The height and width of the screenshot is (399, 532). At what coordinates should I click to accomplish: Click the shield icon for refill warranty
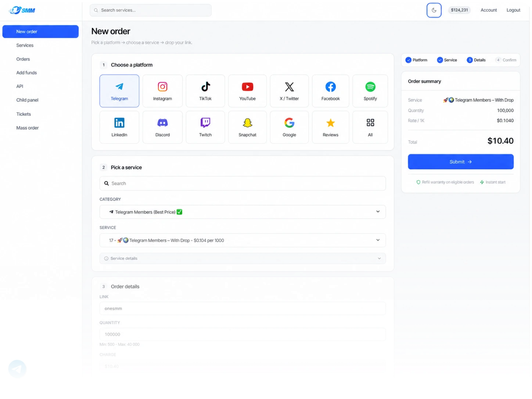pos(418,182)
